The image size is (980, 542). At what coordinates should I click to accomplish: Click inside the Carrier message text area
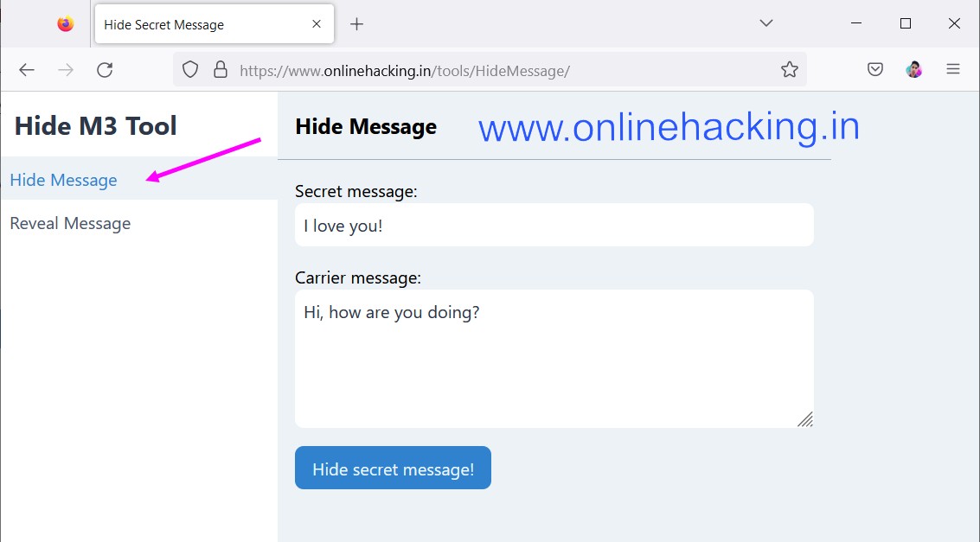(x=554, y=359)
